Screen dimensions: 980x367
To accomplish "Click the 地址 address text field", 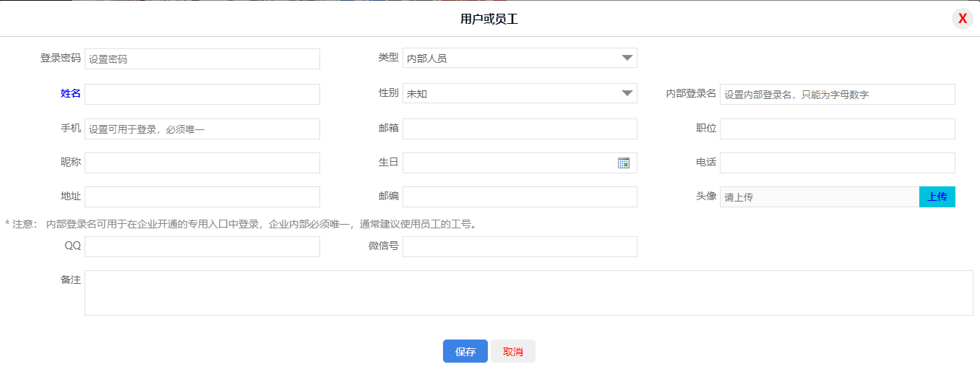I will (202, 197).
